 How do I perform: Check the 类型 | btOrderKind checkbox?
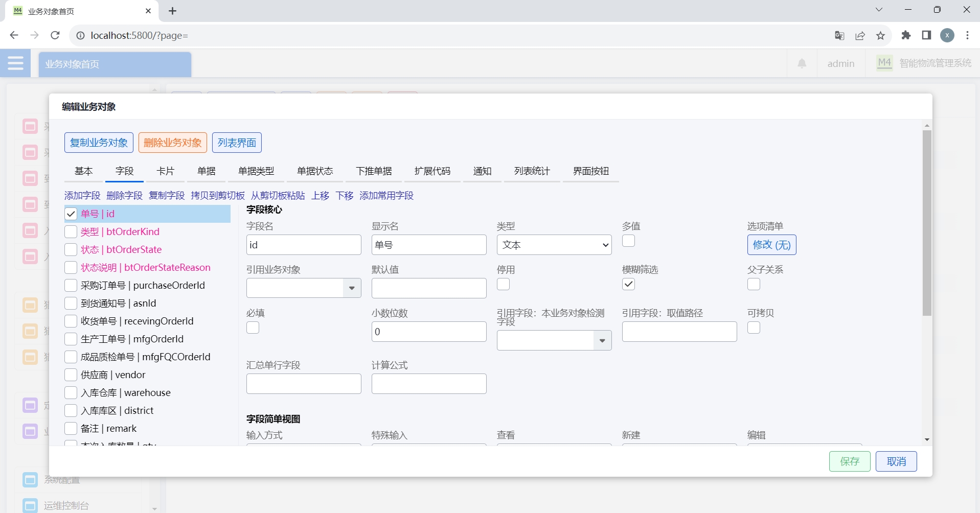coord(71,232)
